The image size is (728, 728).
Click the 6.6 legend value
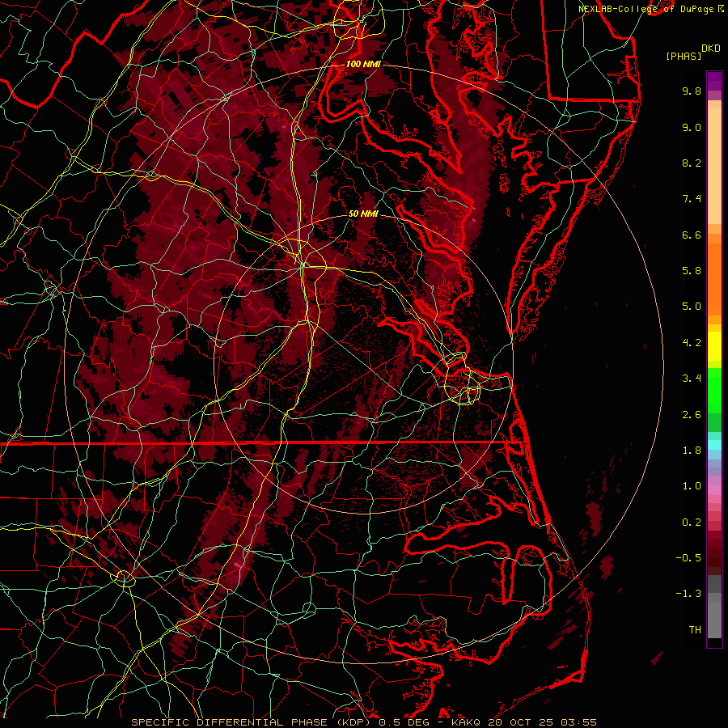pos(692,235)
